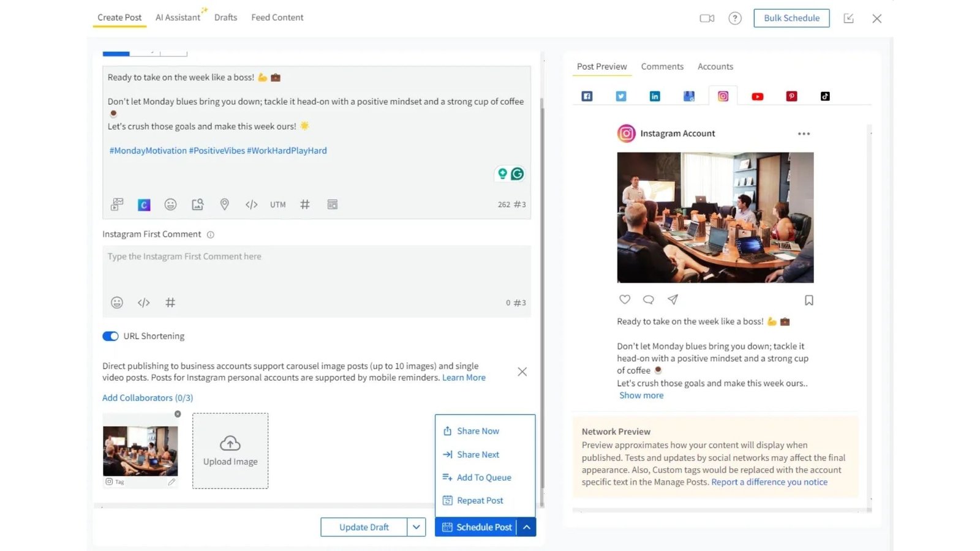Switch preview to TikTok
Screen dimensions: 980x551
pos(825,96)
